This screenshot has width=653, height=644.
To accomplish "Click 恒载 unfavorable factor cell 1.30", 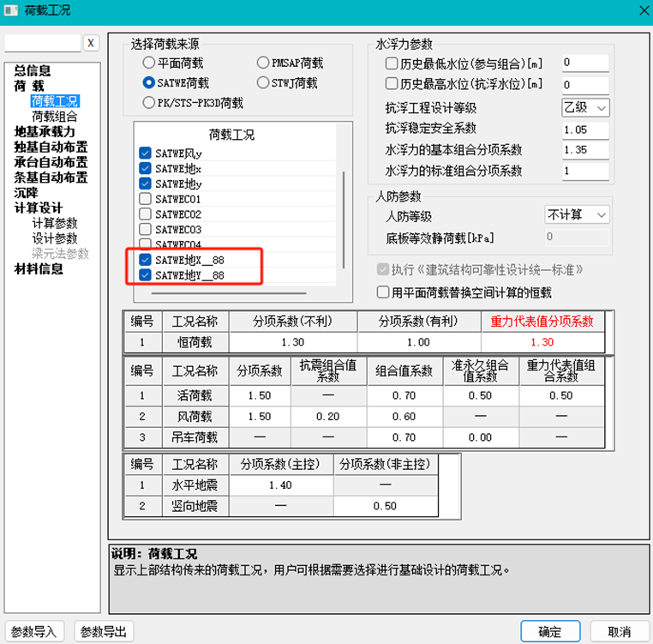I will click(x=293, y=342).
